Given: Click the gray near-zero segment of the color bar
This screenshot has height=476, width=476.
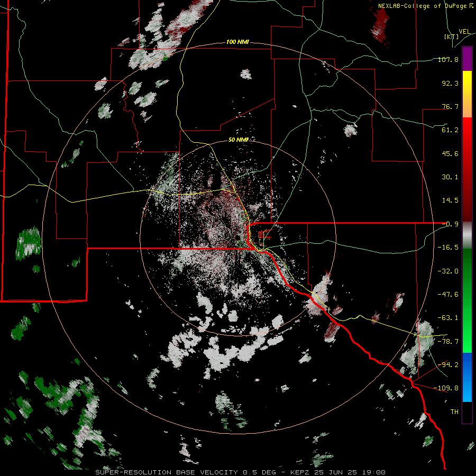Looking at the screenshot, I should tap(467, 235).
